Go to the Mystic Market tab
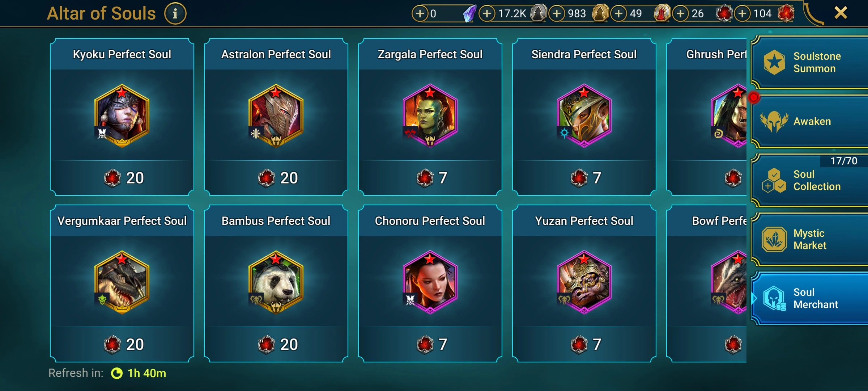This screenshot has width=868, height=391. click(x=809, y=239)
